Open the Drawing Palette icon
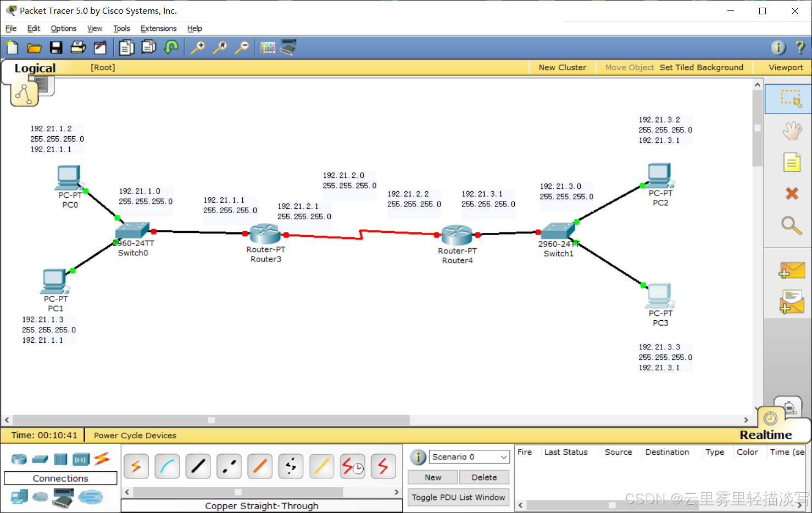Screen dimensions: 812x513 (x=268, y=48)
